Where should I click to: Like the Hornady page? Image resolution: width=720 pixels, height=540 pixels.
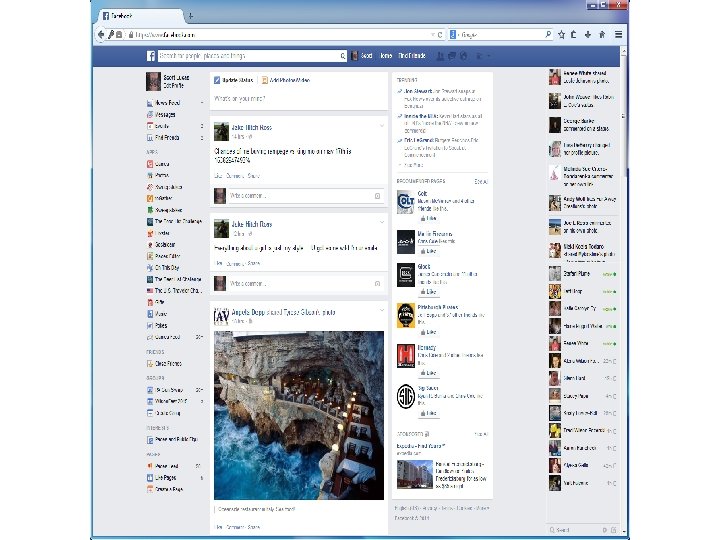[429, 373]
